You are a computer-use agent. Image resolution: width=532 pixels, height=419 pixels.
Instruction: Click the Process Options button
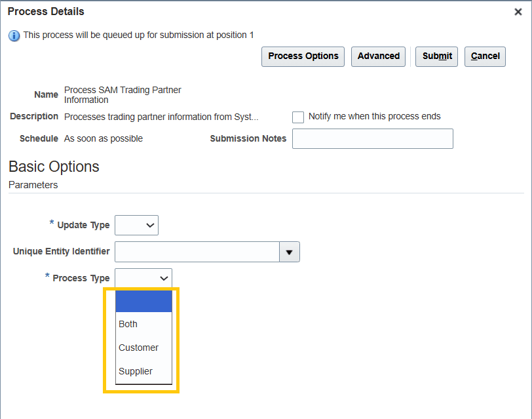(303, 56)
